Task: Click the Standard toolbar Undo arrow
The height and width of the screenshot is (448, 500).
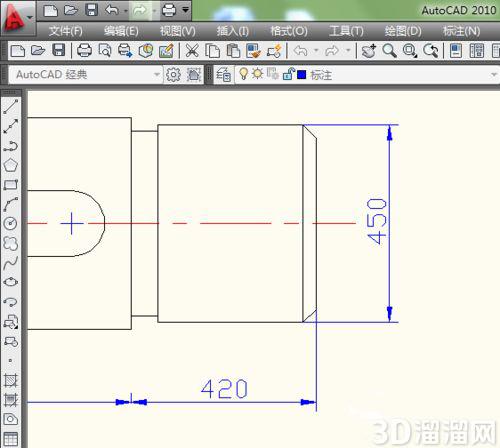Action: click(x=301, y=51)
